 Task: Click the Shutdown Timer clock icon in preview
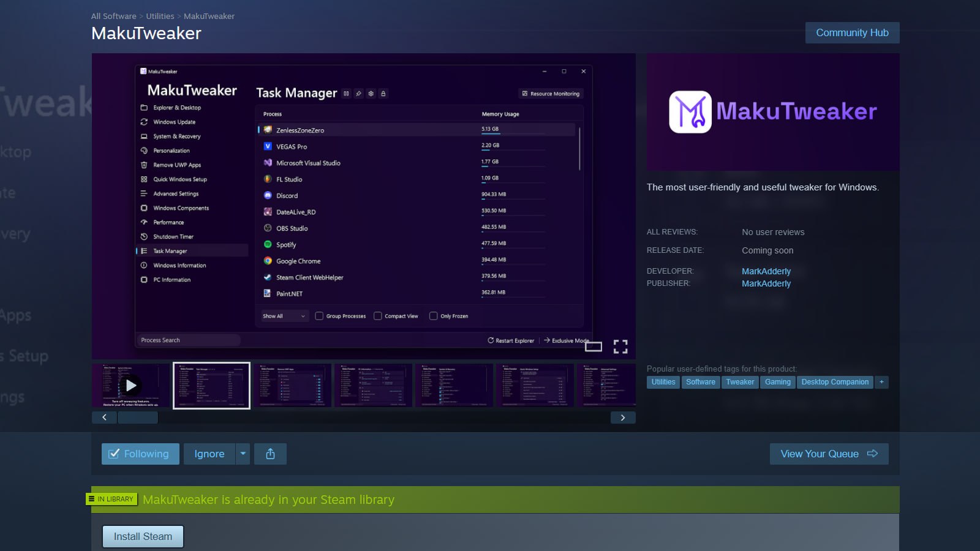tap(144, 236)
